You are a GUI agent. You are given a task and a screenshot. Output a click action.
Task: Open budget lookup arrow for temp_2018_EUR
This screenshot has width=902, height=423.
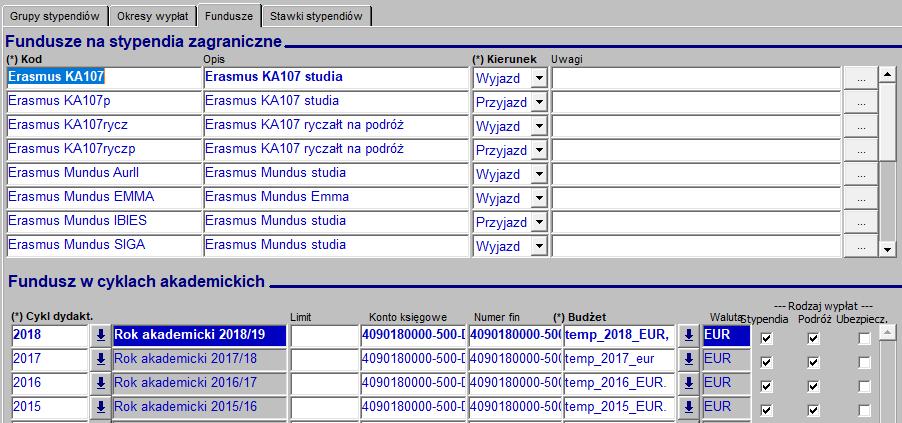tap(688, 336)
